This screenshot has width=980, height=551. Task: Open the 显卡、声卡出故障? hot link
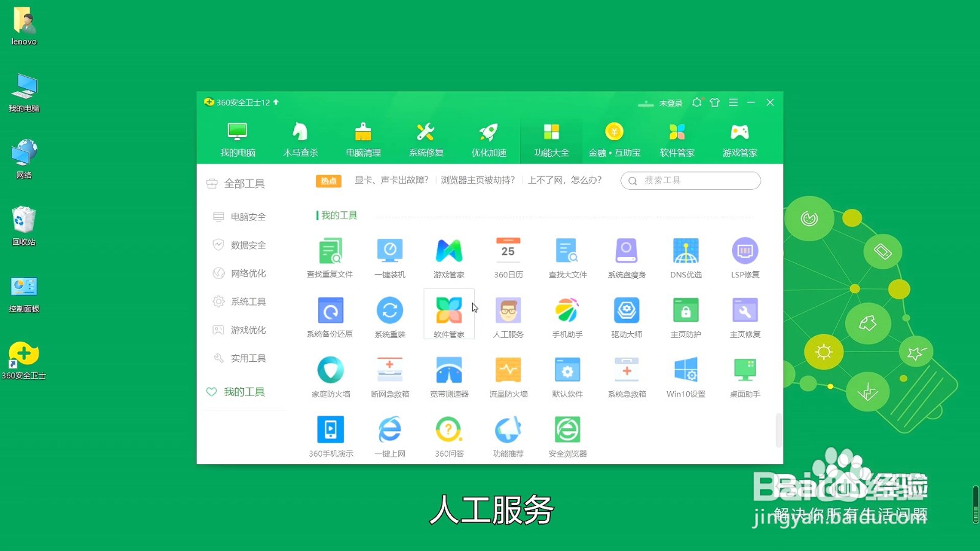391,180
